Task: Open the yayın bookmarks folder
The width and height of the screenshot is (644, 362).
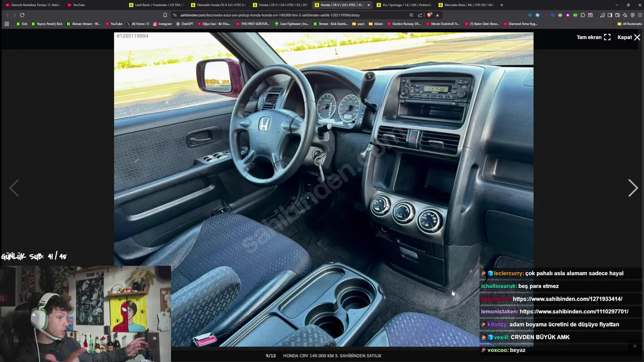Action: coord(358,24)
